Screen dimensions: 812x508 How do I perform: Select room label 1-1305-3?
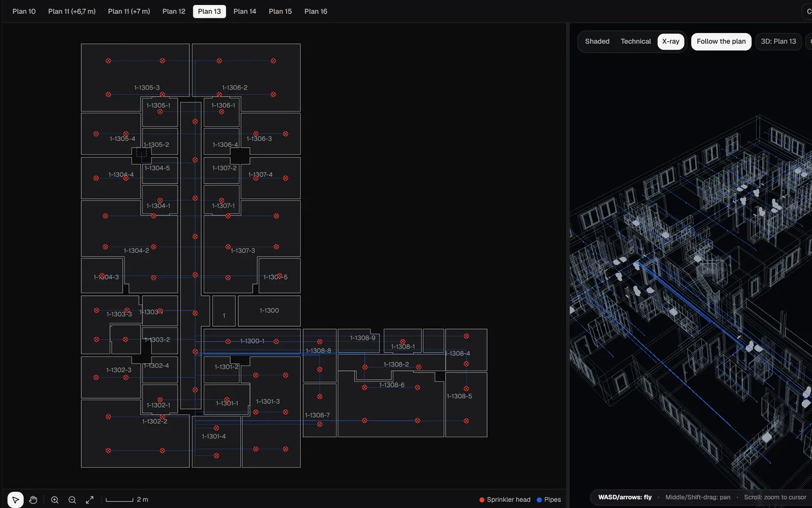click(x=147, y=87)
